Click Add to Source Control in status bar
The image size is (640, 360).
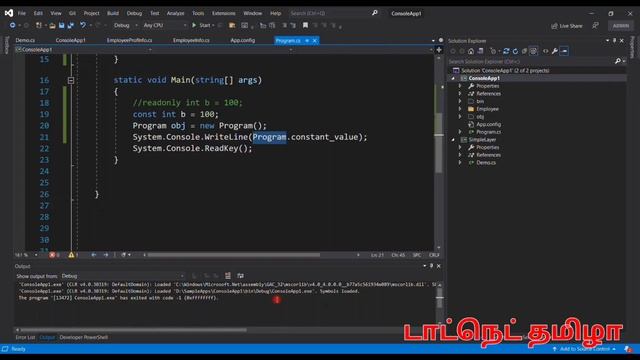tap(584, 349)
